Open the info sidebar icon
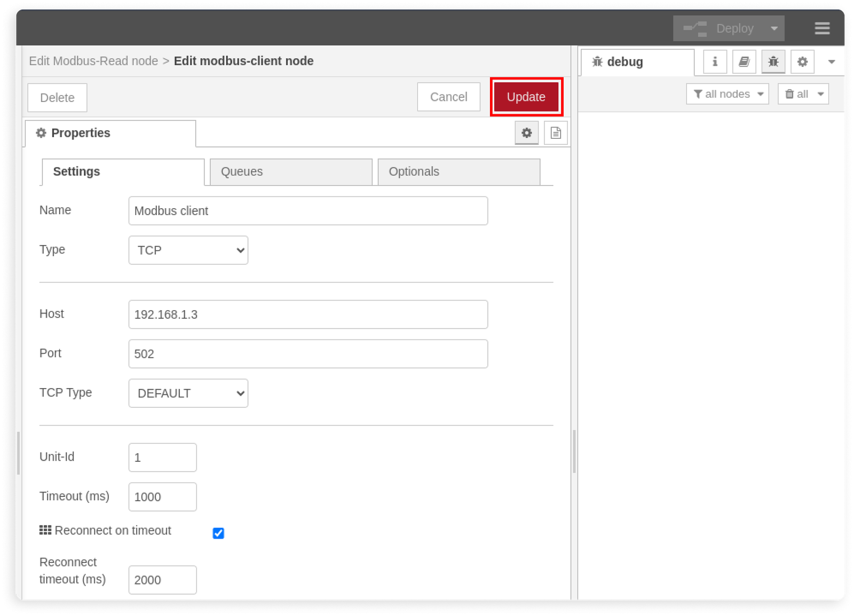This screenshot has height=616, width=854. click(714, 61)
